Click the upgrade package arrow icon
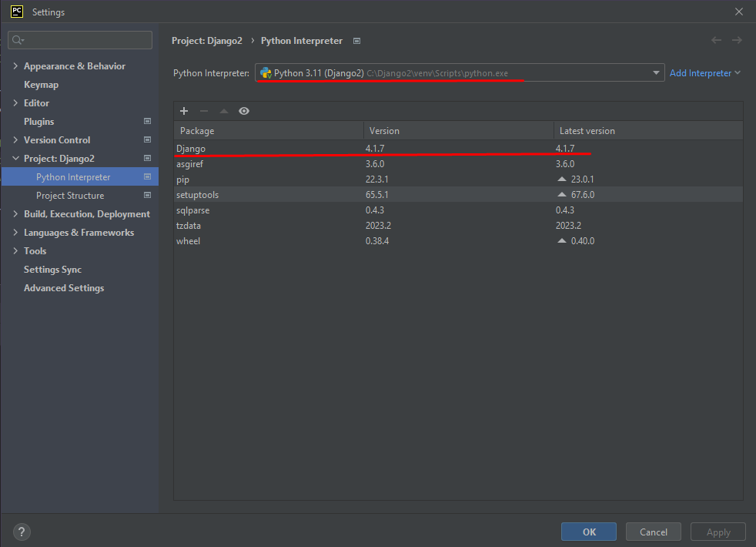 point(224,111)
